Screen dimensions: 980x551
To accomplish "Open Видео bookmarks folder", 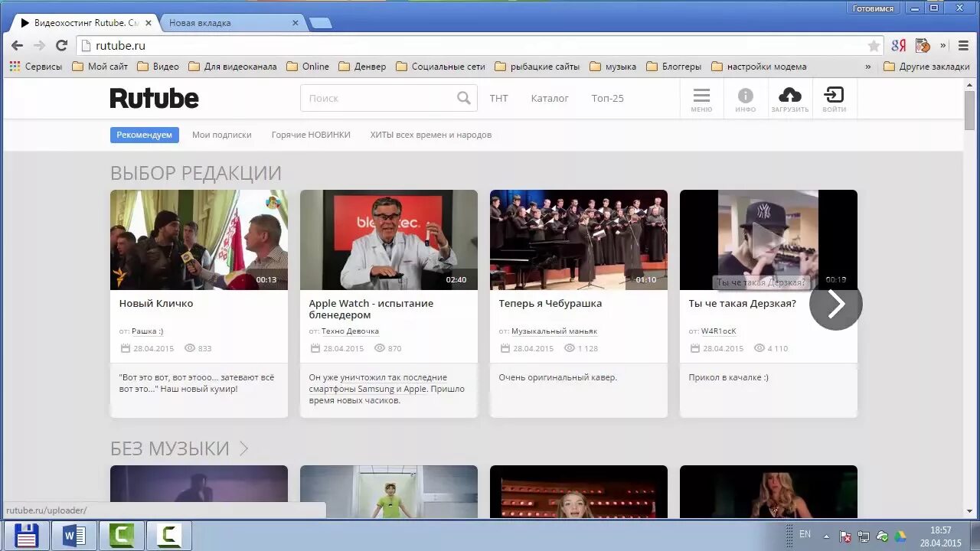I will [158, 67].
